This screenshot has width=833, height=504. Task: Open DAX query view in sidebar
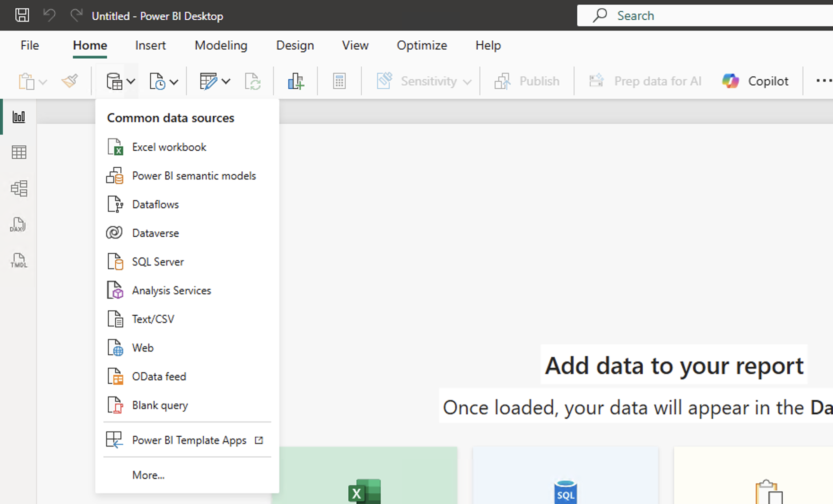tap(18, 225)
